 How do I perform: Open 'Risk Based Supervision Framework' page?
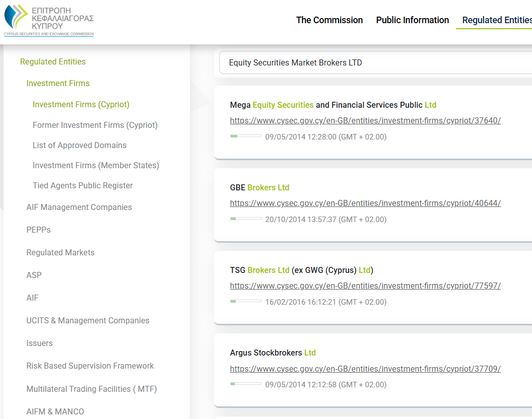coord(90,366)
